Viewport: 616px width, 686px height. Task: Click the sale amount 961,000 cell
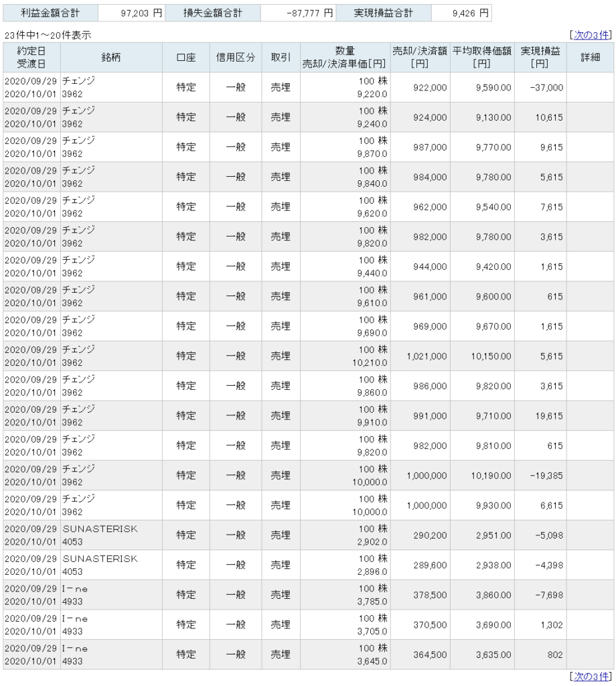point(420,297)
